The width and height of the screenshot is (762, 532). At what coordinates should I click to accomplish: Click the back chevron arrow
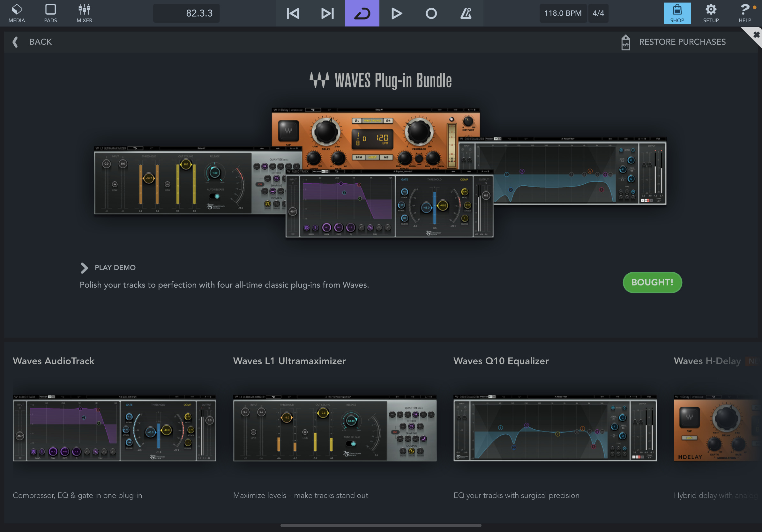(x=15, y=42)
